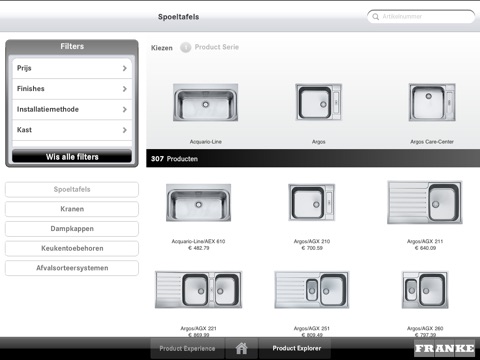Click the Acquario-Line/AEX 610 label text
480x360 pixels.
(x=198, y=241)
